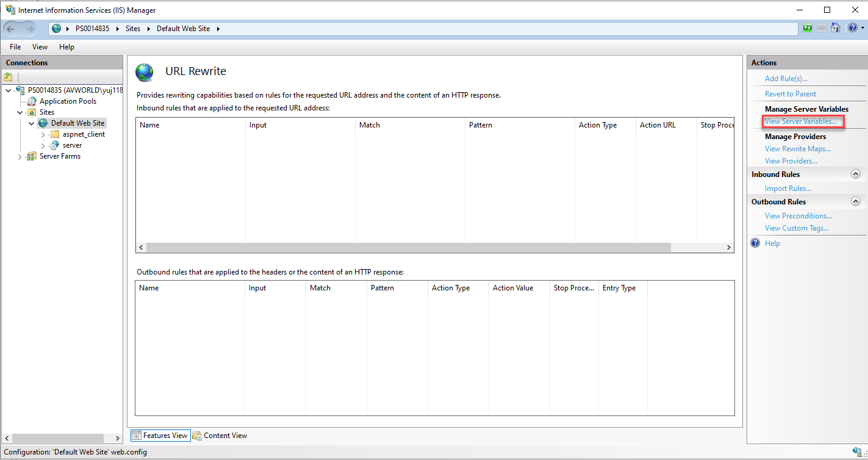Open breadcrumb arrow after Default Web Site
This screenshot has height=460, width=868.
click(218, 29)
